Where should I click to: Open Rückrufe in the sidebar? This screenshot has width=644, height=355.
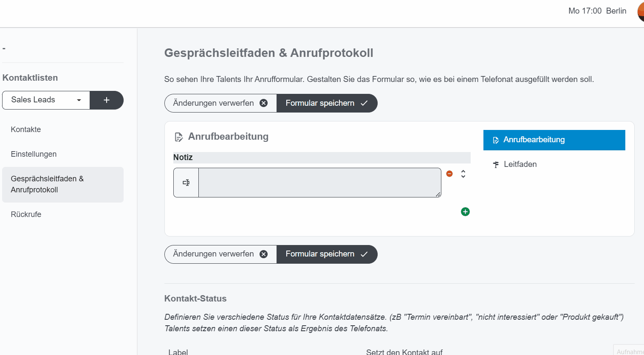coord(26,214)
